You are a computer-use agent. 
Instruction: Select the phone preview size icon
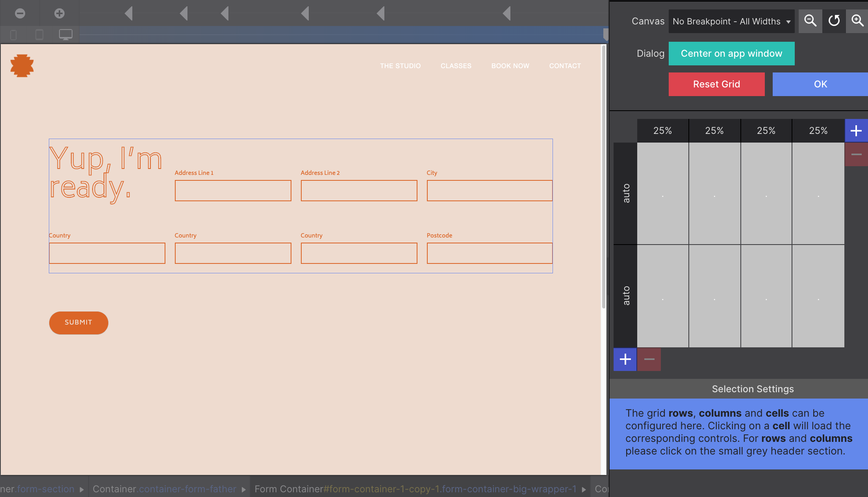[x=13, y=35]
